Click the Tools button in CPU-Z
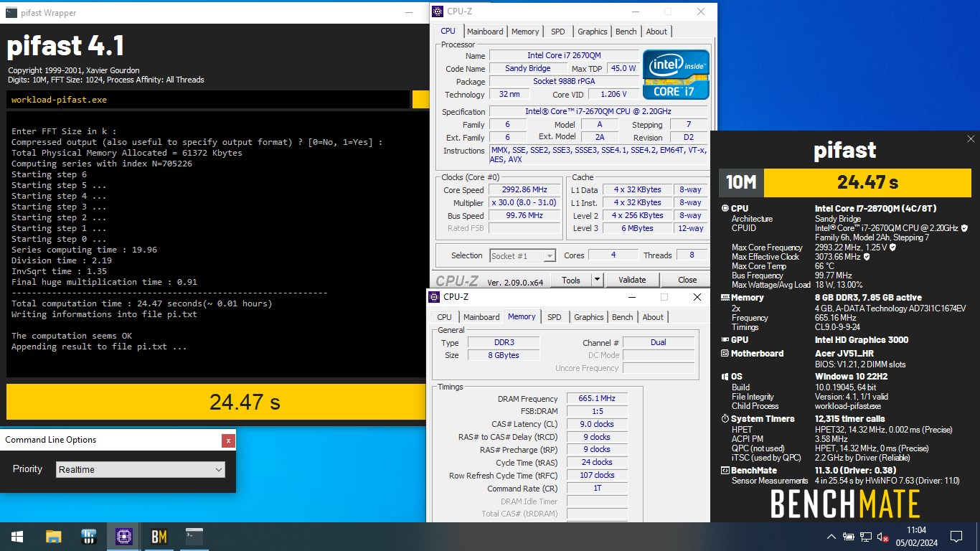980x551 pixels. click(571, 280)
